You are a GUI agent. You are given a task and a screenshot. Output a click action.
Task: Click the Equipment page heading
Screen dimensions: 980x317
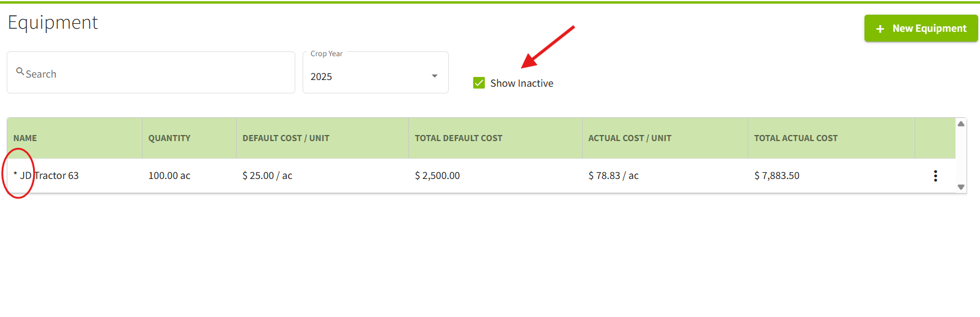(x=53, y=23)
